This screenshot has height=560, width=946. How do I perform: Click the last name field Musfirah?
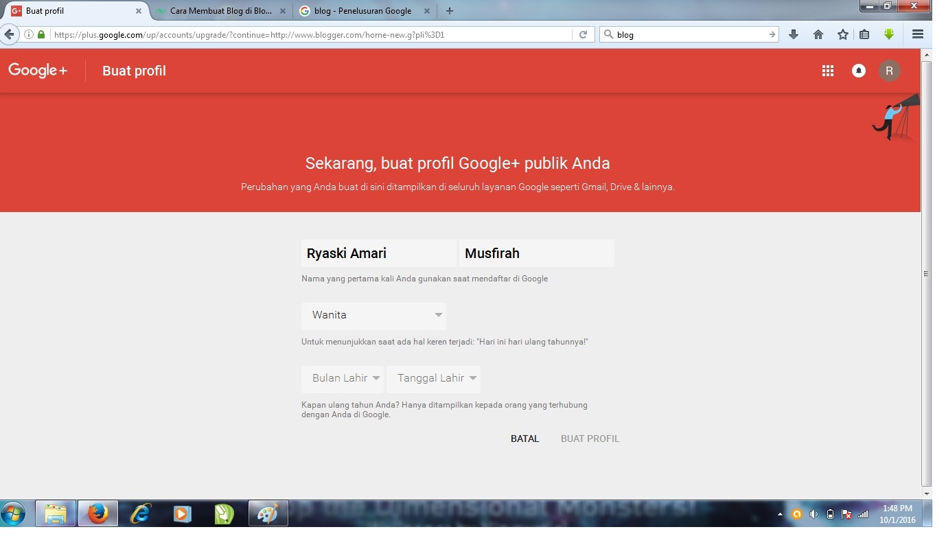point(537,253)
